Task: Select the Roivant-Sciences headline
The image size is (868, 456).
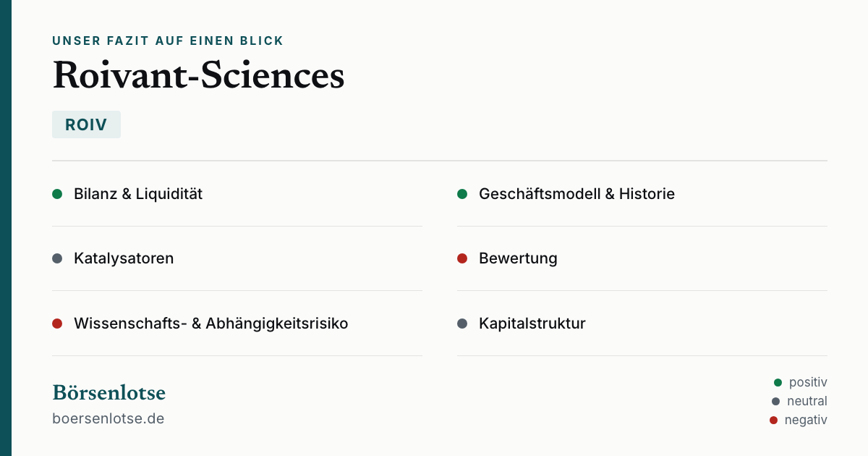Action: coord(198,75)
